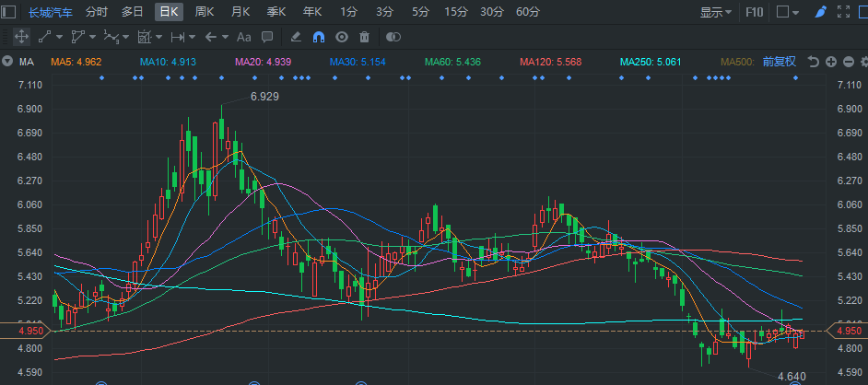Open dropdown arrow next to wave tool

coord(126,37)
